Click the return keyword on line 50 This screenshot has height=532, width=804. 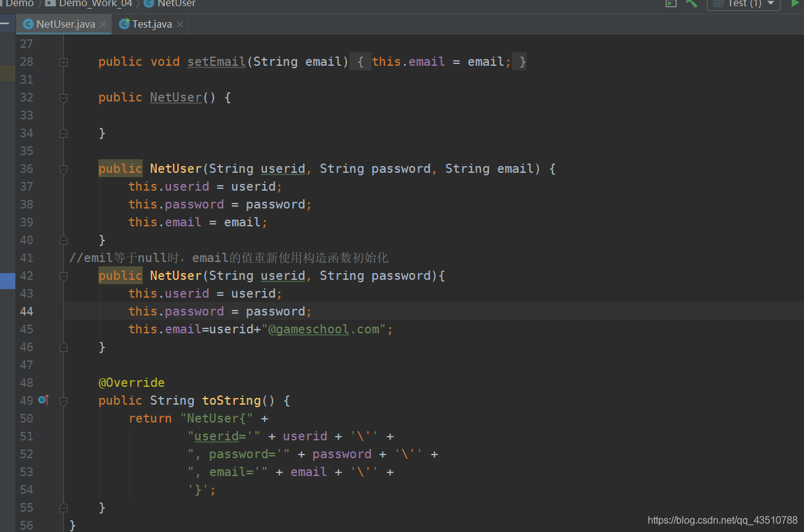click(x=150, y=418)
